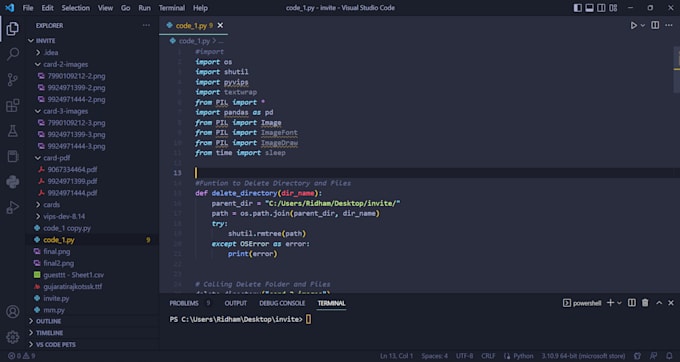This screenshot has width=680, height=362.
Task: Open the Edit menu
Action: click(47, 8)
